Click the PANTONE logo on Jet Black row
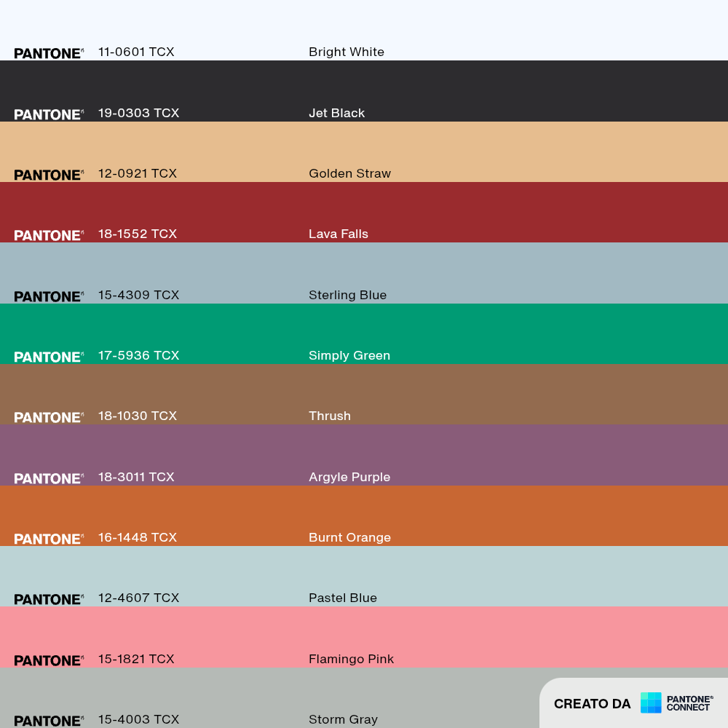The height and width of the screenshot is (728, 728). coord(49,115)
